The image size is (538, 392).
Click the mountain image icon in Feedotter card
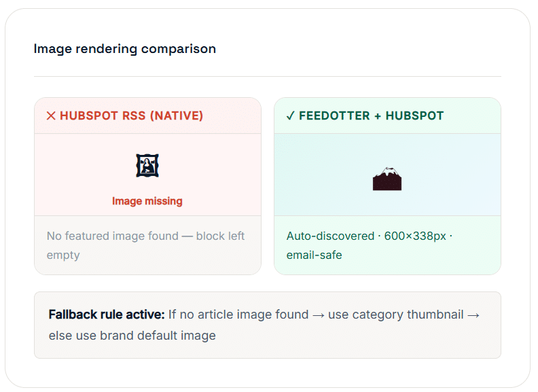[x=387, y=179]
